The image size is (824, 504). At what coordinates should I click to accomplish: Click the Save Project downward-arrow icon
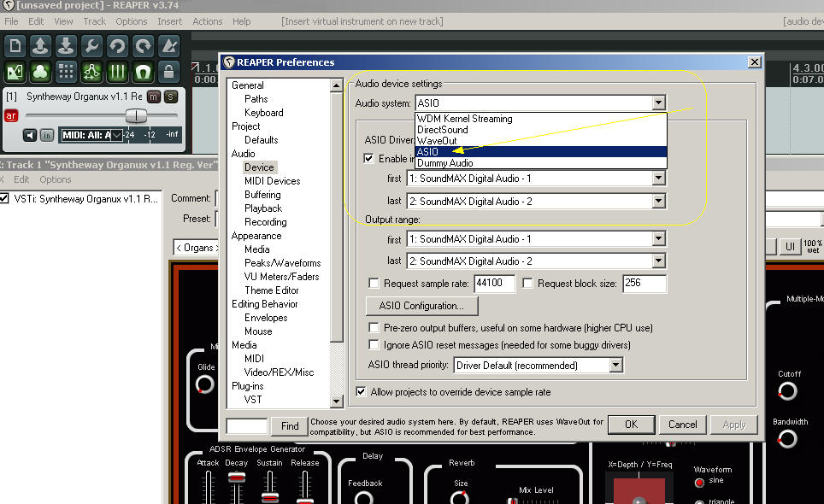66,46
